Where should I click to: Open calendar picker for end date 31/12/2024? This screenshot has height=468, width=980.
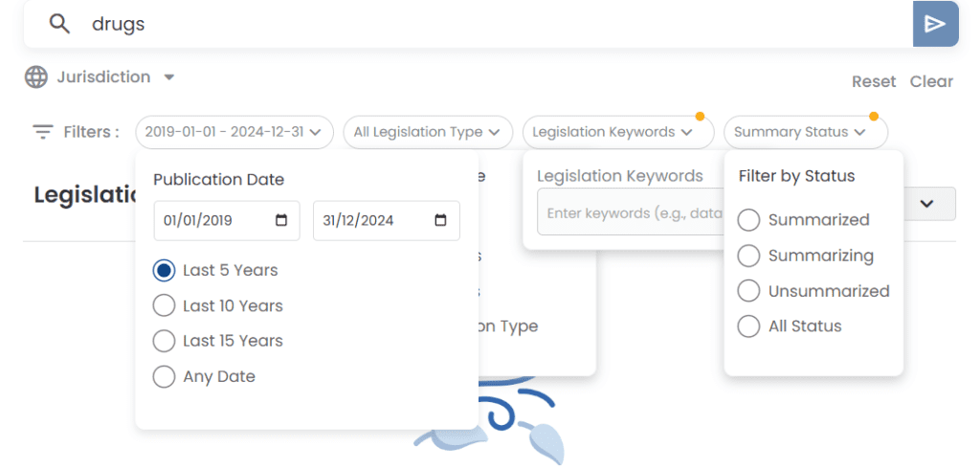(x=440, y=220)
